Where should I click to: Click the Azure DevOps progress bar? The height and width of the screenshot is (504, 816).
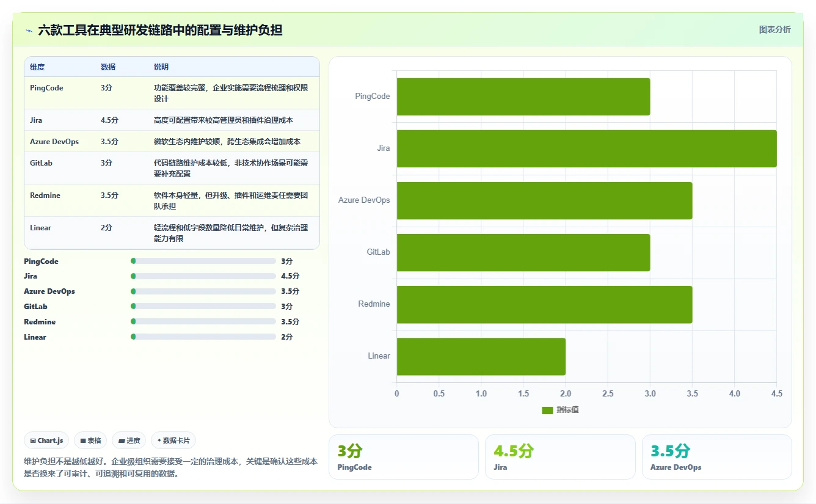click(x=203, y=291)
